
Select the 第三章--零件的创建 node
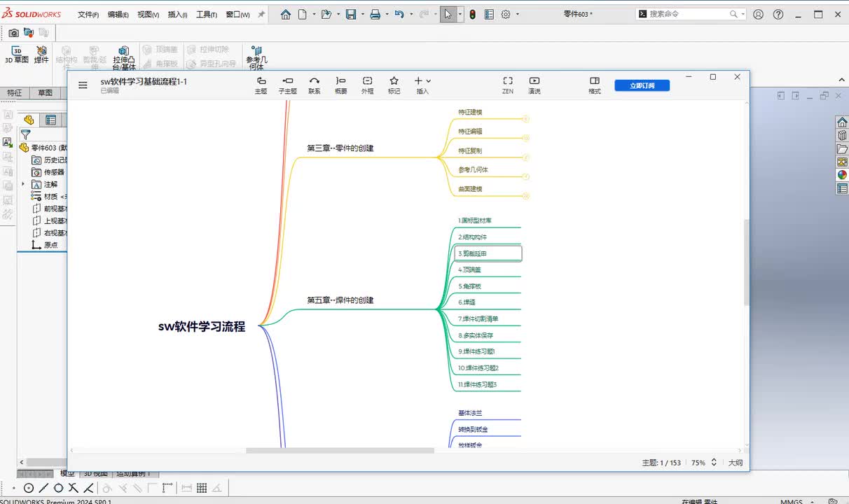tap(340, 148)
